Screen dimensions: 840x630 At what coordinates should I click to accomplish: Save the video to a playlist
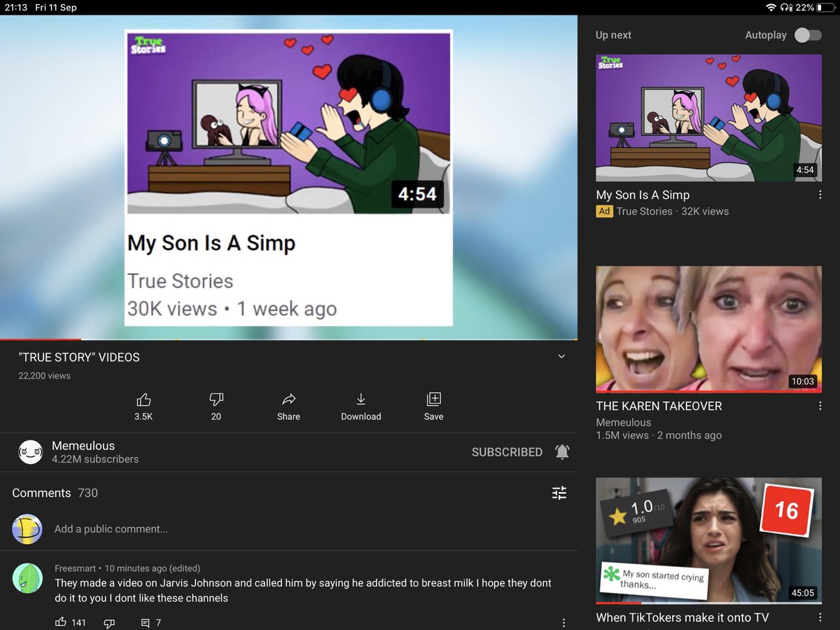pyautogui.click(x=434, y=400)
